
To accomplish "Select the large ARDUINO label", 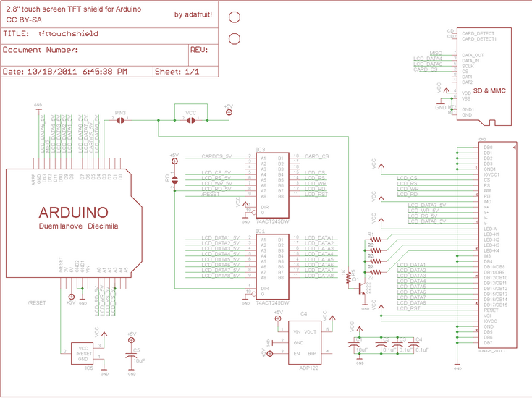I will (73, 213).
